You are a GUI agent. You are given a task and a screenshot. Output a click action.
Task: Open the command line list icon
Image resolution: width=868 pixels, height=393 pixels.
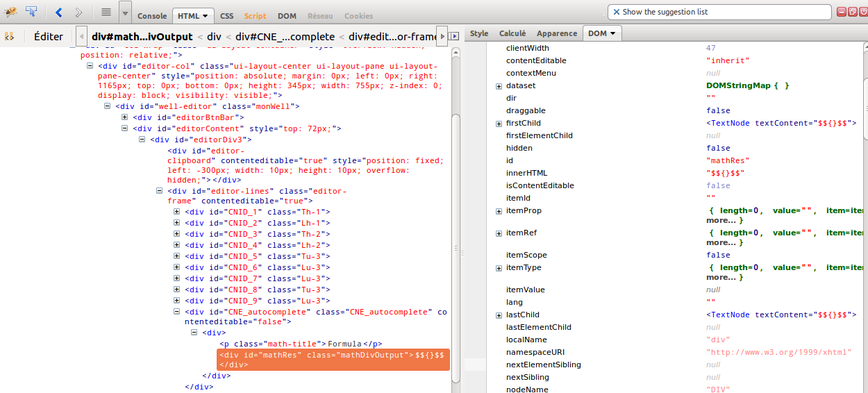pos(106,12)
